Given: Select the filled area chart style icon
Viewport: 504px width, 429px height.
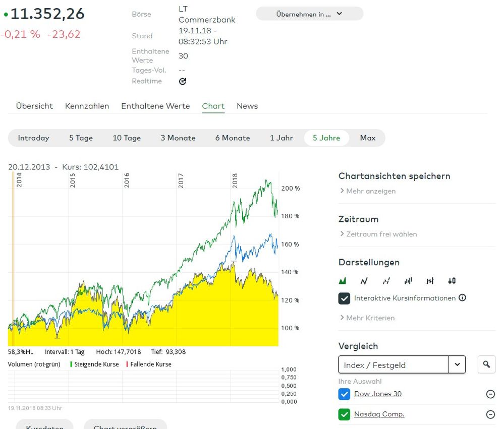Looking at the screenshot, I should pos(343,281).
